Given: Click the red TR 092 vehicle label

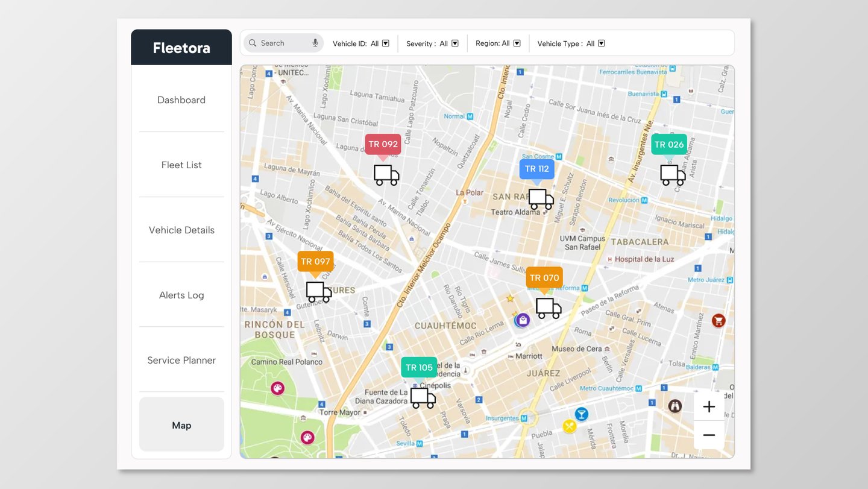Looking at the screenshot, I should pyautogui.click(x=383, y=144).
